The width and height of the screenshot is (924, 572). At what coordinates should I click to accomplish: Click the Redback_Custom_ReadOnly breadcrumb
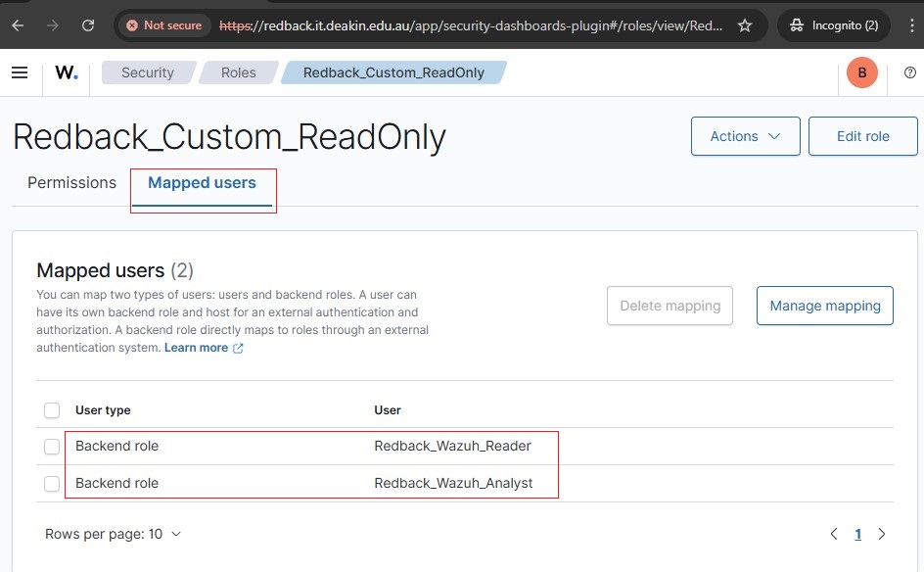(x=393, y=72)
